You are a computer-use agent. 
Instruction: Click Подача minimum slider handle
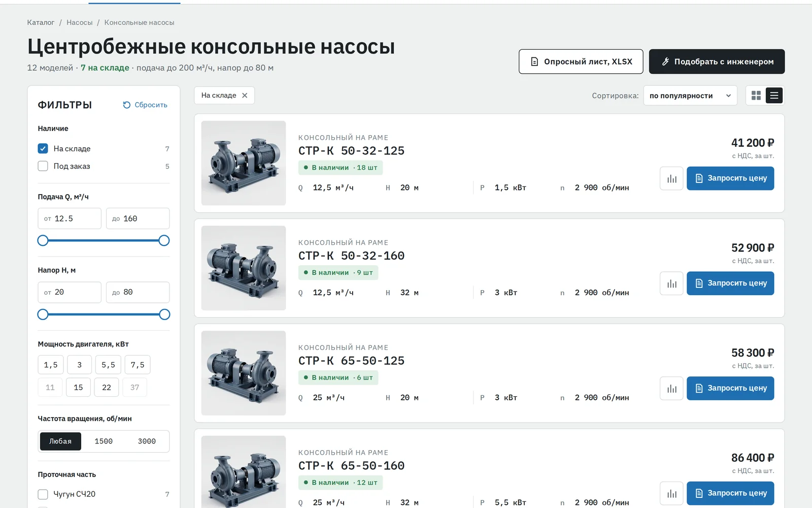coord(43,241)
